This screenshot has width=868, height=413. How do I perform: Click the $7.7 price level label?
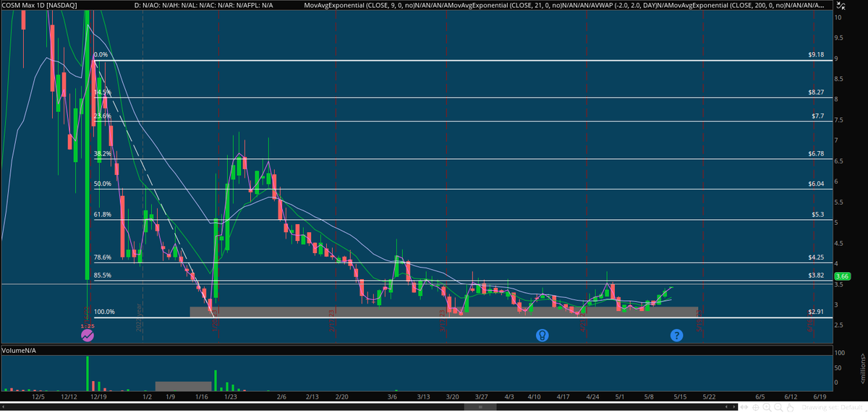(x=817, y=116)
